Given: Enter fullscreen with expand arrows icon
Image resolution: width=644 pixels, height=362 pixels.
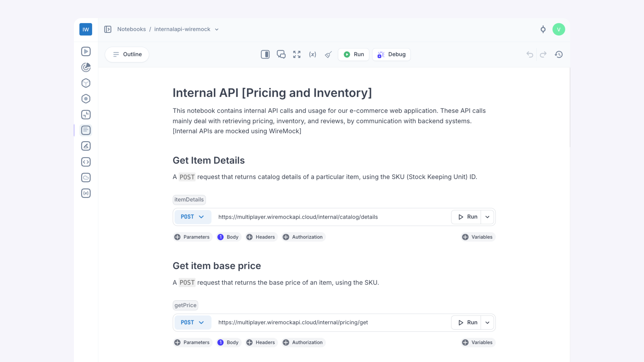Looking at the screenshot, I should (297, 54).
